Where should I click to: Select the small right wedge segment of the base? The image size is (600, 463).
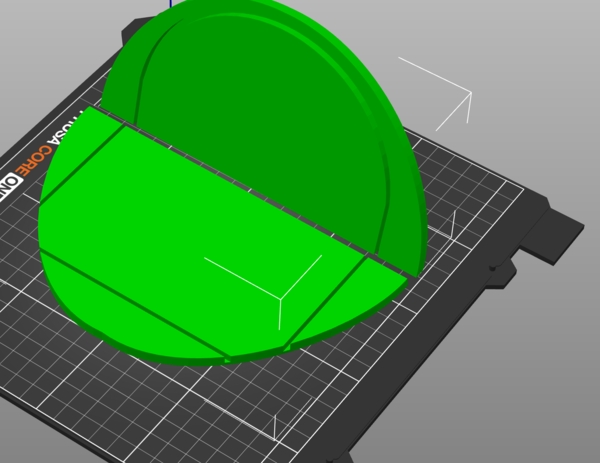click(344, 302)
